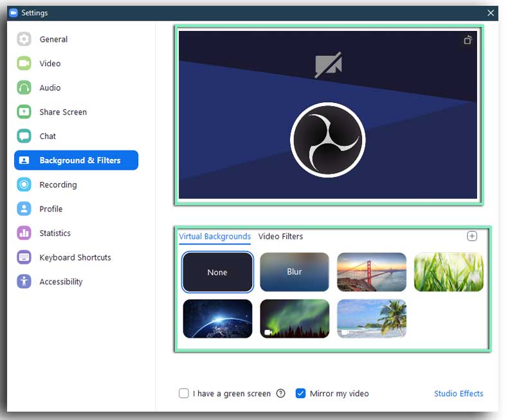Screen dimensions: 508x420
Task: Click the OBS logo in the preview
Action: [x=328, y=140]
